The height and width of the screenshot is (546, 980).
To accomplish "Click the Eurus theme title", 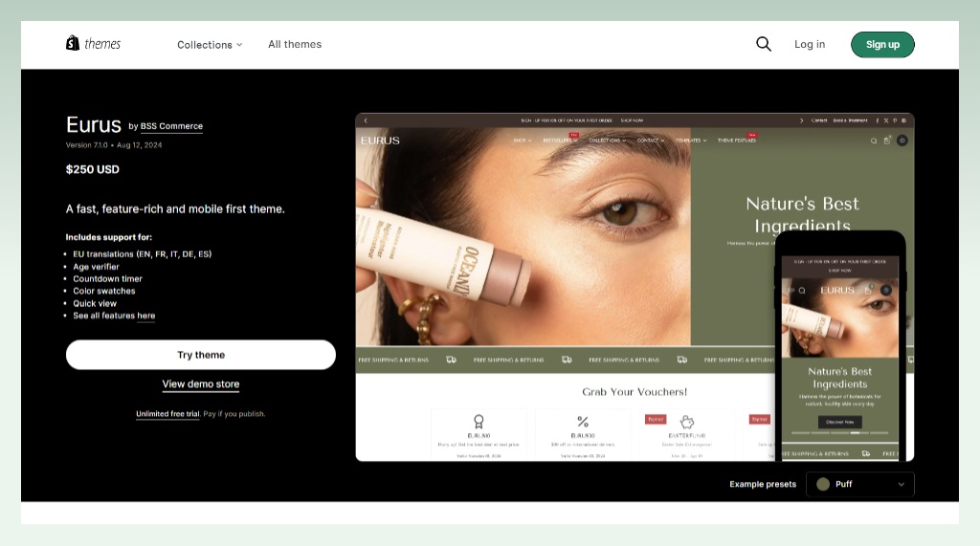I will [94, 124].
